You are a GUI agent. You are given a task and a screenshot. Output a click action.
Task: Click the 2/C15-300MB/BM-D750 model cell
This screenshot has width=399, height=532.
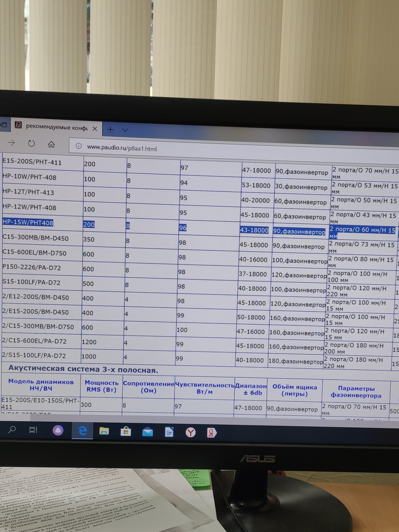coord(41,327)
